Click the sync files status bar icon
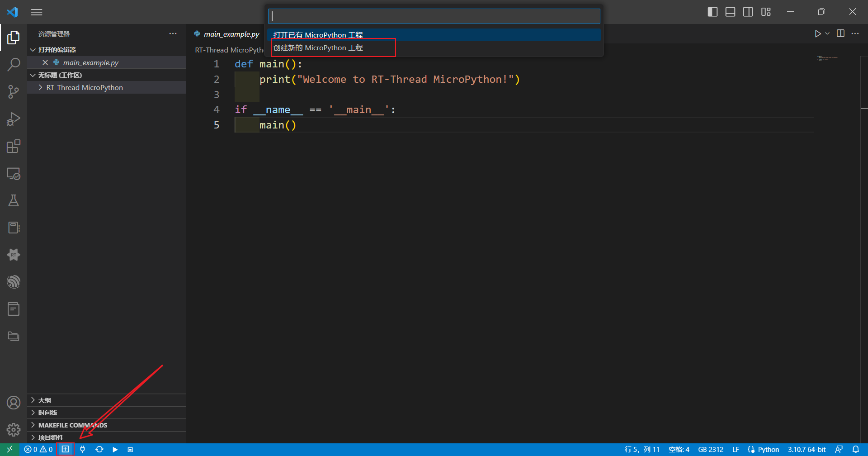 click(x=99, y=449)
